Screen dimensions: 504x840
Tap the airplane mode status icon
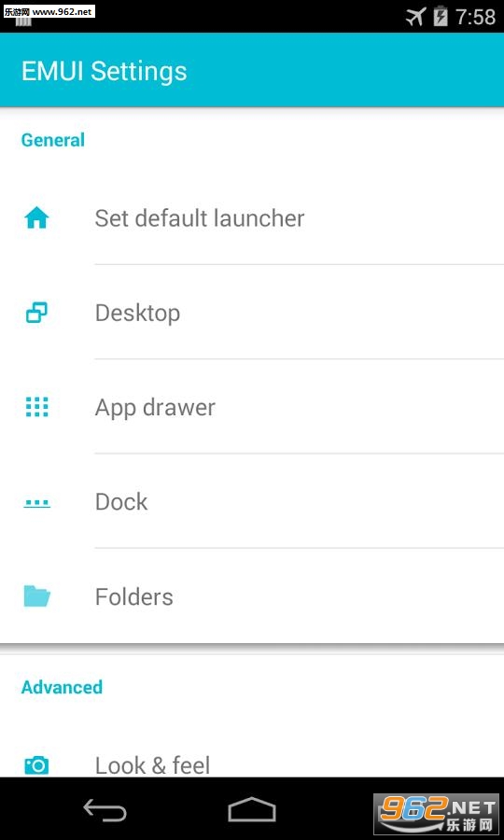[x=416, y=17]
